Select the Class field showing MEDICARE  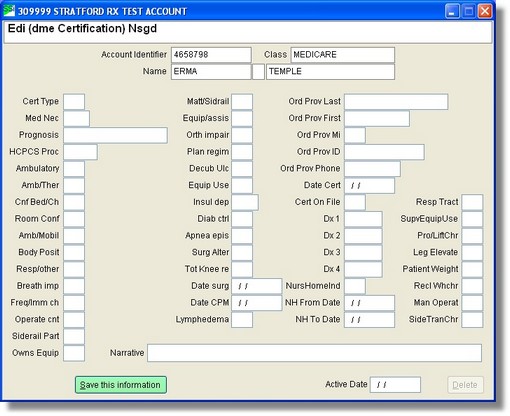pos(343,55)
